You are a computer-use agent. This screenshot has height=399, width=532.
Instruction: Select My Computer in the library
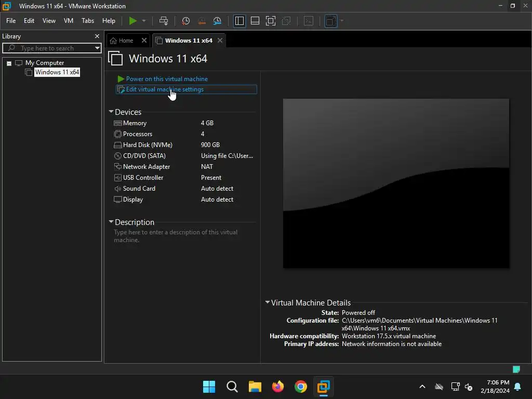click(45, 63)
